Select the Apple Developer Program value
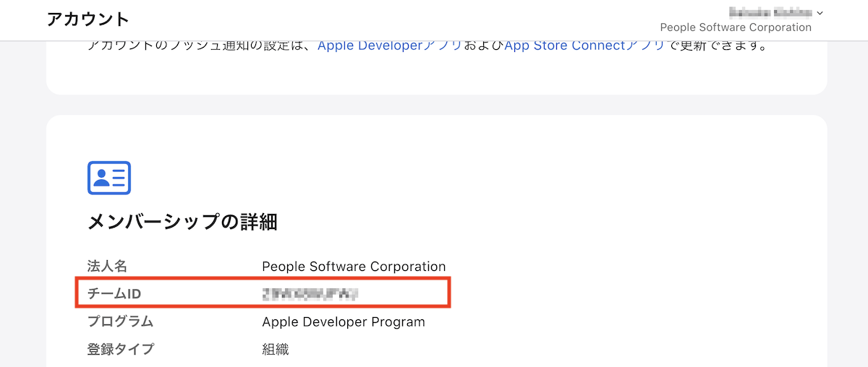This screenshot has width=868, height=367. tap(344, 321)
